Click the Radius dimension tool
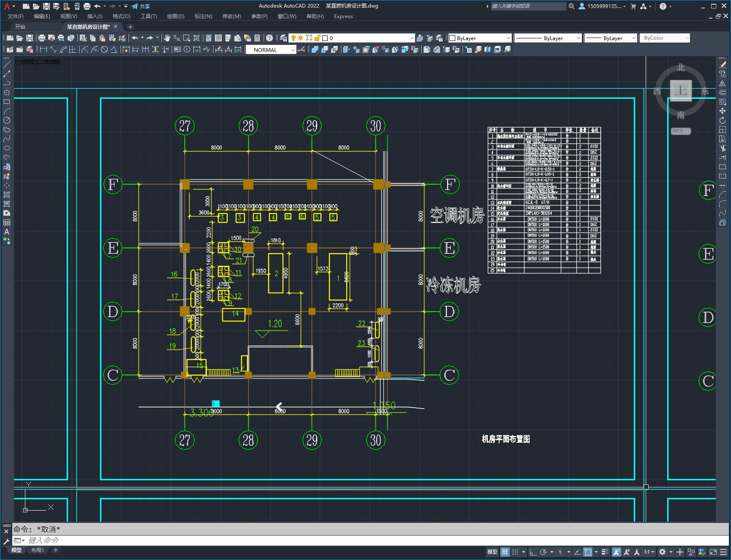Image resolution: width=731 pixels, height=560 pixels. point(85,49)
